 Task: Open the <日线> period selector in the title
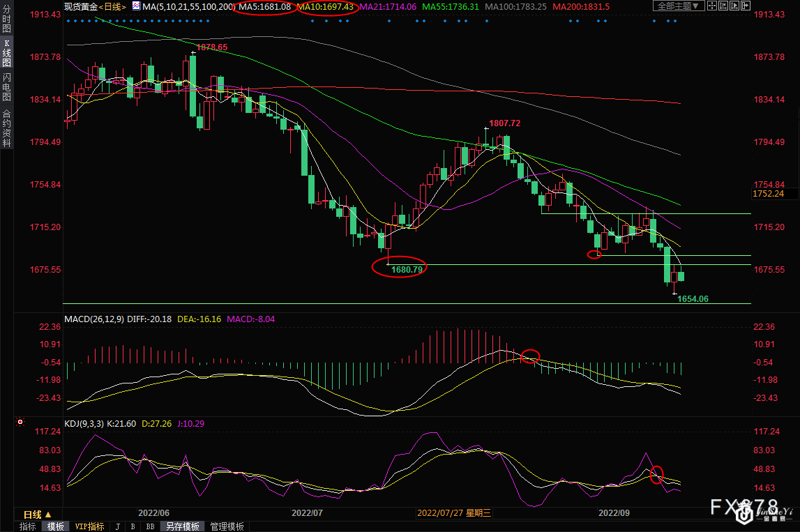113,6
